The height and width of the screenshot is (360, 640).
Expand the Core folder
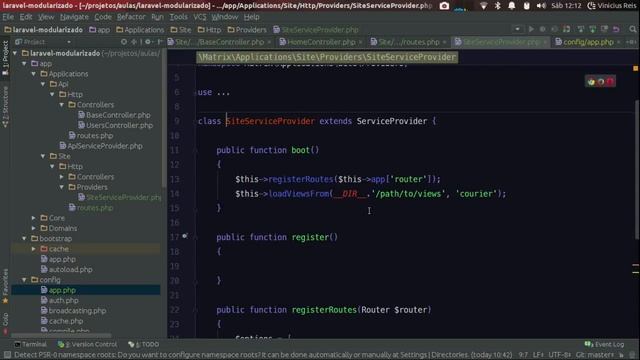point(34,218)
